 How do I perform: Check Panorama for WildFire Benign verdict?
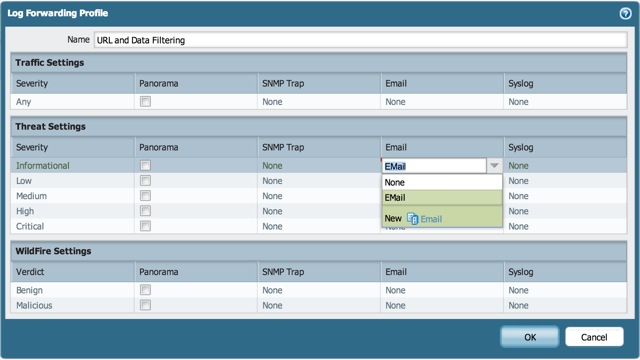[x=145, y=290]
